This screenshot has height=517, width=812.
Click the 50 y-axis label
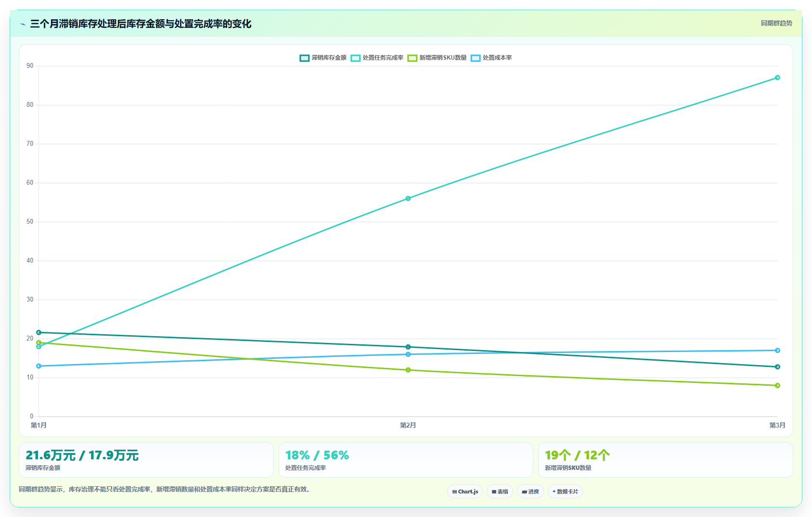click(x=30, y=222)
